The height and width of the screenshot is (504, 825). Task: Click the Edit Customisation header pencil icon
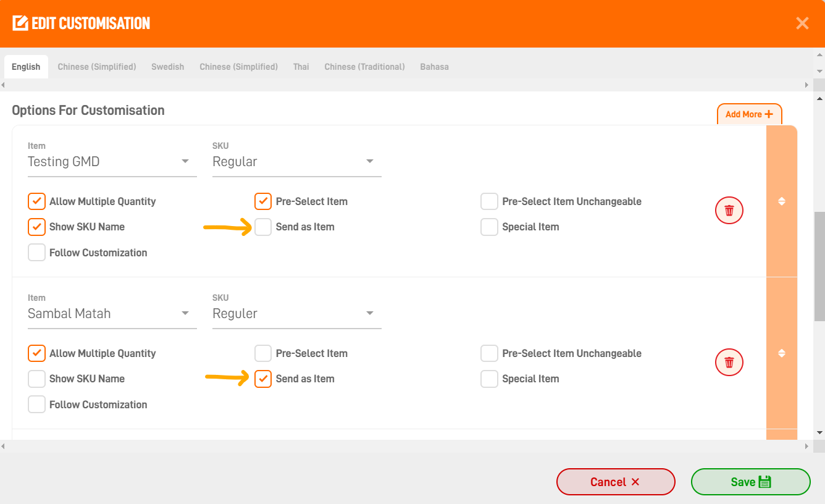click(x=20, y=23)
